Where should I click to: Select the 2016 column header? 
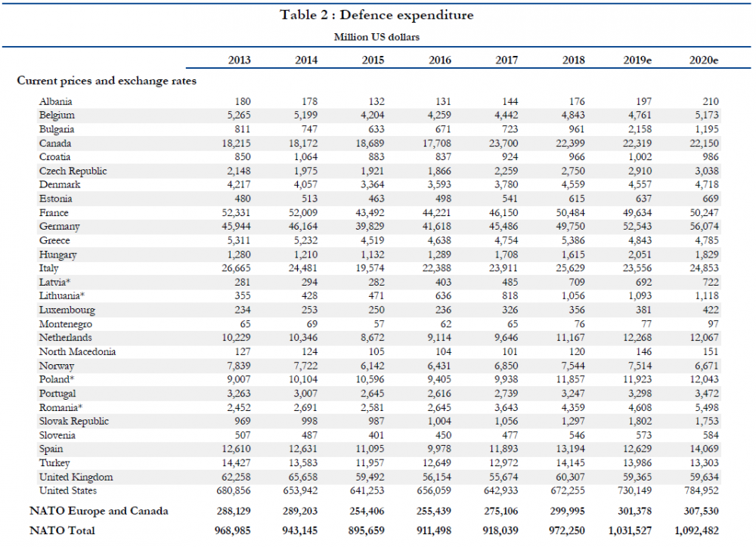tap(441, 60)
